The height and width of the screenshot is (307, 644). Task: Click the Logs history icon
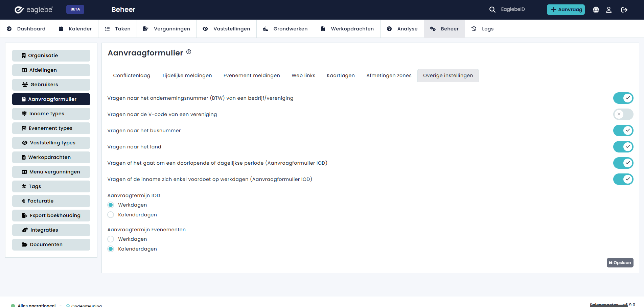pos(474,29)
